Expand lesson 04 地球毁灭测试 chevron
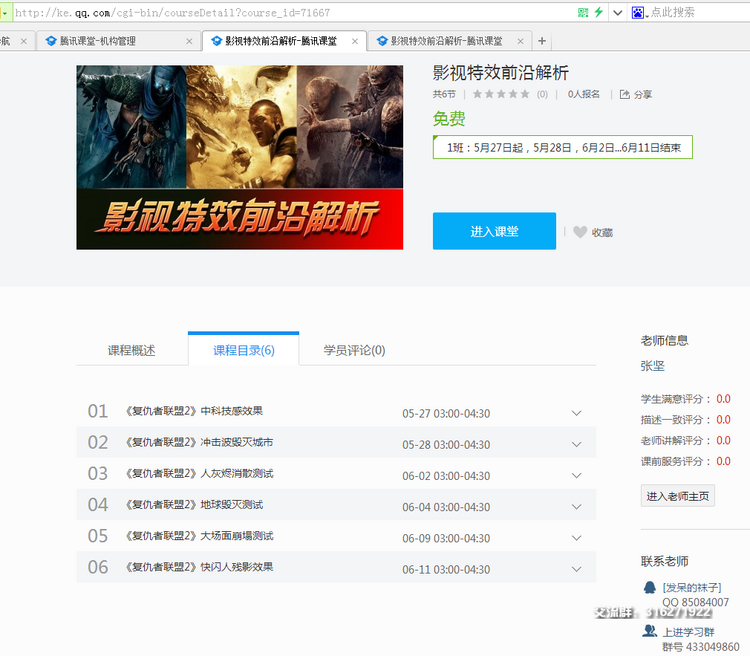This screenshot has height=656, width=750. pyautogui.click(x=576, y=507)
